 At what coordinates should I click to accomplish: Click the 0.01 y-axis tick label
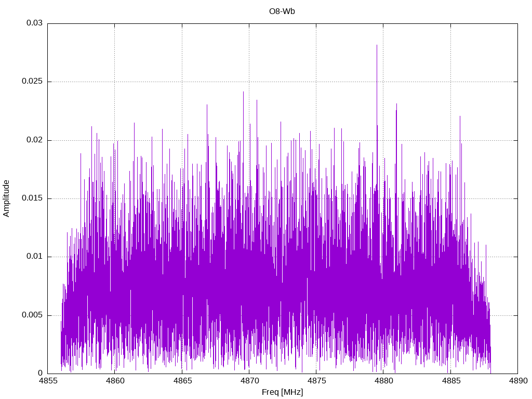coord(34,257)
